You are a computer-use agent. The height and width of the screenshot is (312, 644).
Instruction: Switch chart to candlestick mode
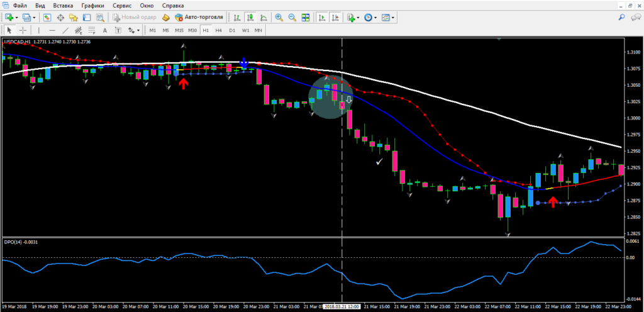pyautogui.click(x=248, y=18)
